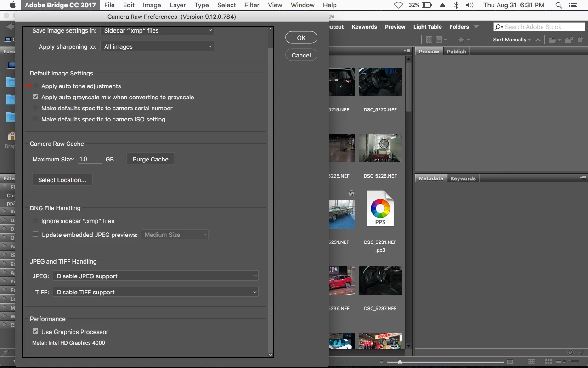Open the Content panel flyout menu icon
The image size is (588, 368).
(407, 51)
